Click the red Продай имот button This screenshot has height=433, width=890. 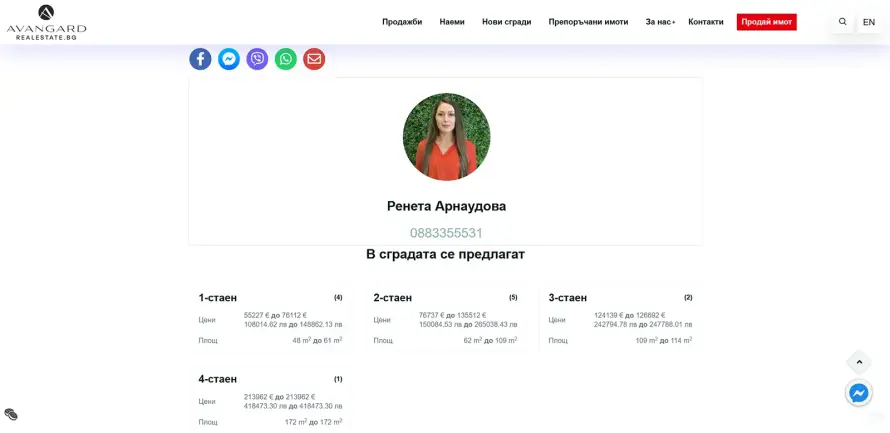(766, 22)
